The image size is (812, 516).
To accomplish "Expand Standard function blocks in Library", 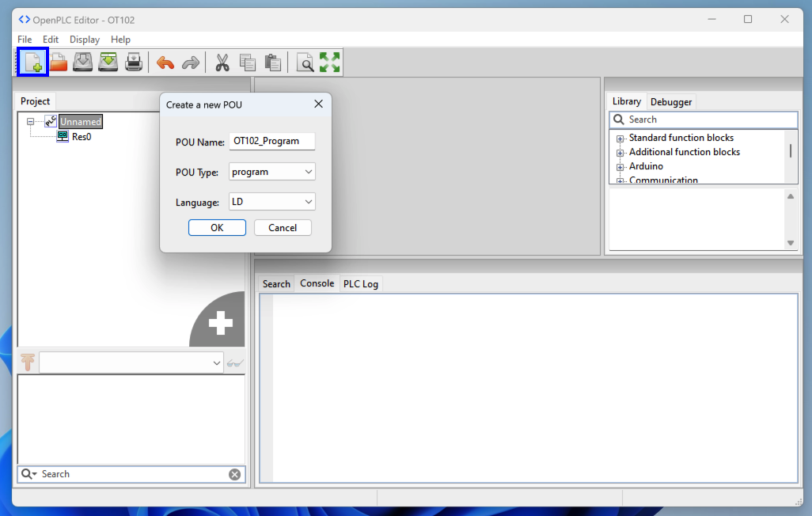I will click(620, 138).
